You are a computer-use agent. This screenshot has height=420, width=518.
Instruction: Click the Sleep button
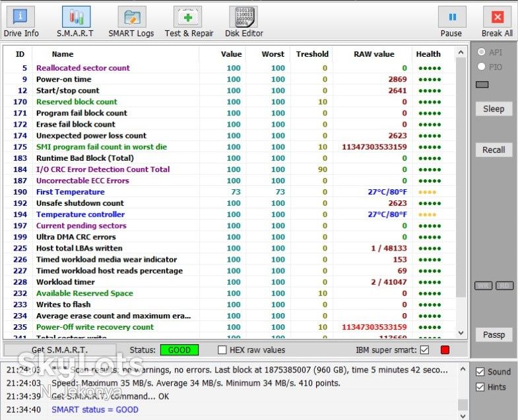pyautogui.click(x=494, y=109)
